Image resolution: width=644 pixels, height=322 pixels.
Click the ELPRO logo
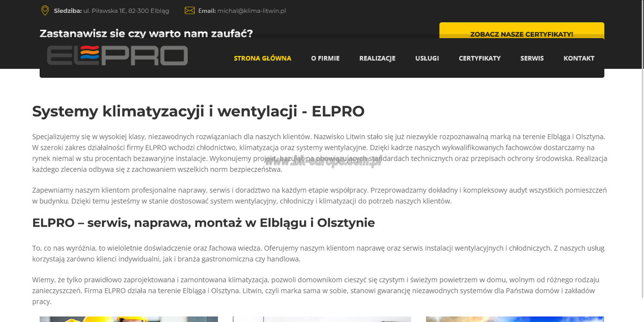[117, 55]
